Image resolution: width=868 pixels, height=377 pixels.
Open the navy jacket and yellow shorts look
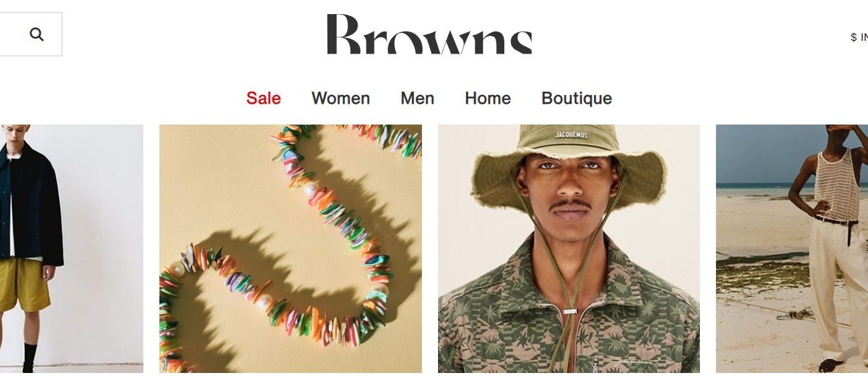72,248
